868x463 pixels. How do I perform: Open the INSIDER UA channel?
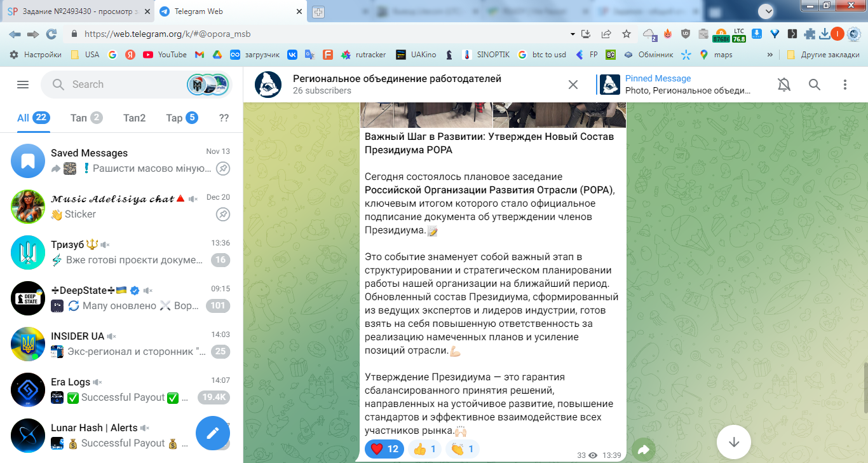click(x=121, y=344)
